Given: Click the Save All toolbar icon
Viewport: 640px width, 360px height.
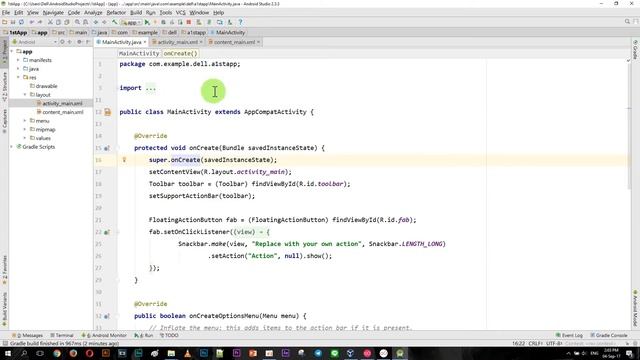Looking at the screenshot, I should (x=13, y=22).
